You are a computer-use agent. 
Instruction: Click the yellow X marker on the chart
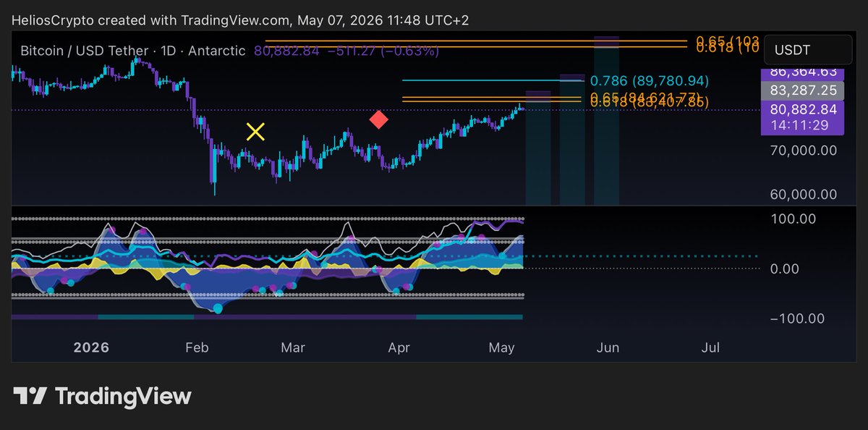[255, 132]
